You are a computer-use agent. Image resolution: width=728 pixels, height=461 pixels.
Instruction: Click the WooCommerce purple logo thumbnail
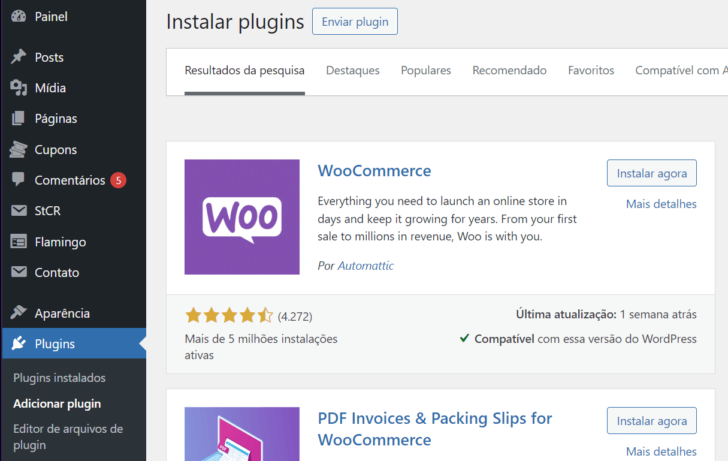(242, 217)
